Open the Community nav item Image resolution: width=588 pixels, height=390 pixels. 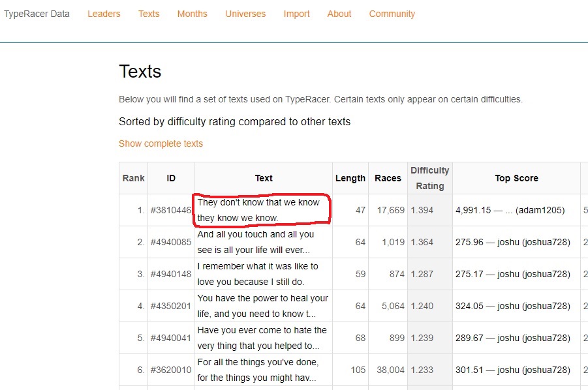(392, 14)
